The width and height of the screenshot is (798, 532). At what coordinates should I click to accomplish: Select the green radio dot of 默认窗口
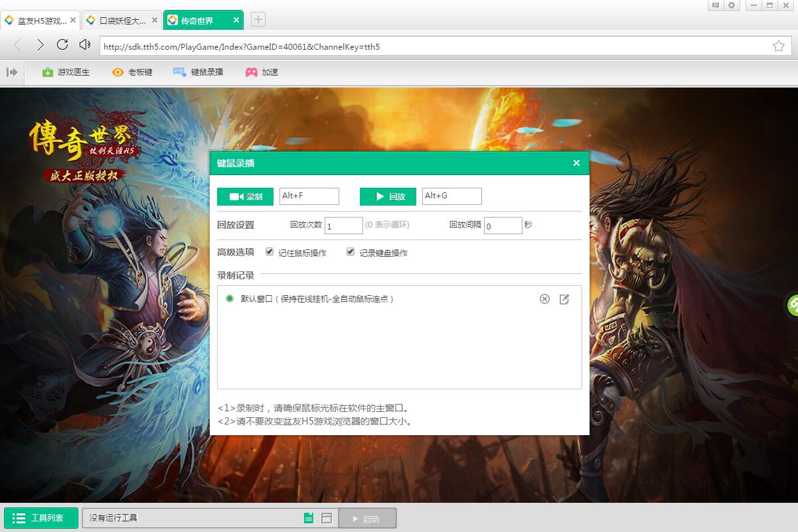(230, 299)
